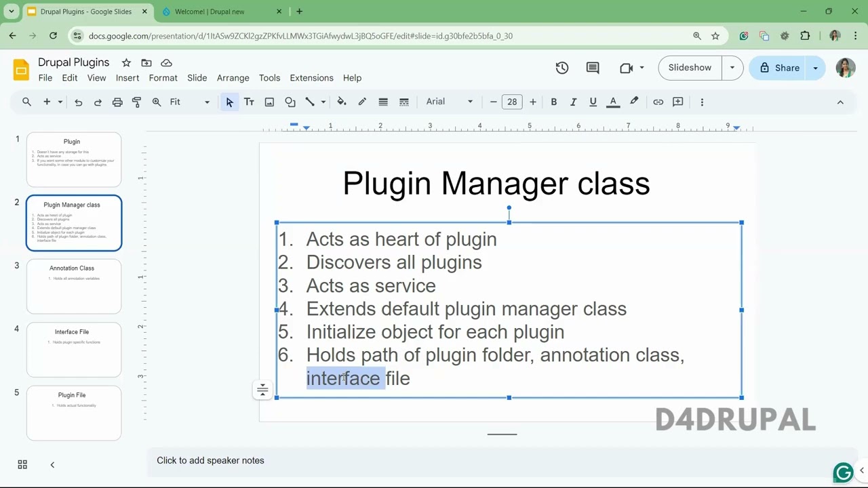Click the zoom magnifier tool
Screen dimensions: 868x488
[x=157, y=102]
